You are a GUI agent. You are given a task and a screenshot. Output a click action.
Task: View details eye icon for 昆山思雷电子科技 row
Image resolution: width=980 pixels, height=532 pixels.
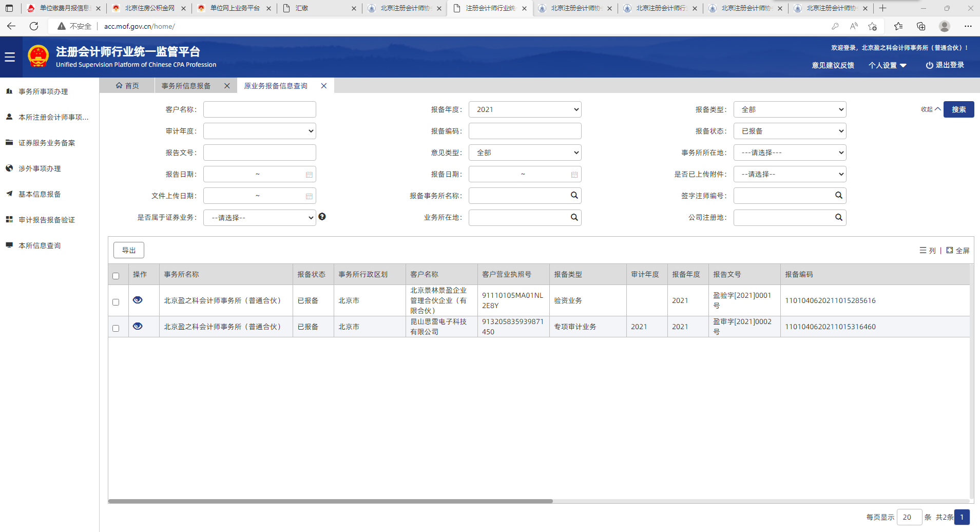click(x=138, y=326)
